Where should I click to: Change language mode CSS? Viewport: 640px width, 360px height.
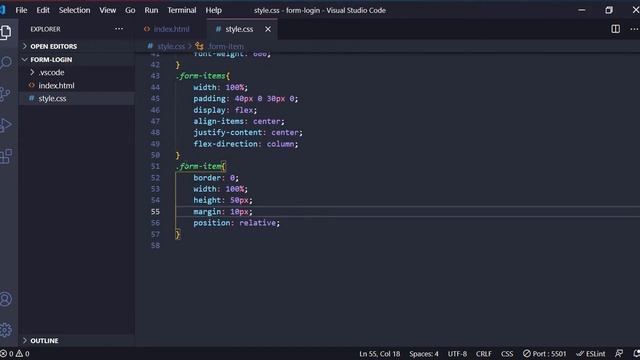coord(507,353)
